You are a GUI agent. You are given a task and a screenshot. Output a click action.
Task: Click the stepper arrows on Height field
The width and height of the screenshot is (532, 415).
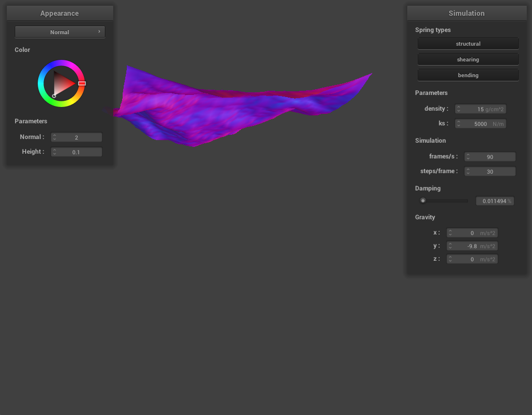55,152
